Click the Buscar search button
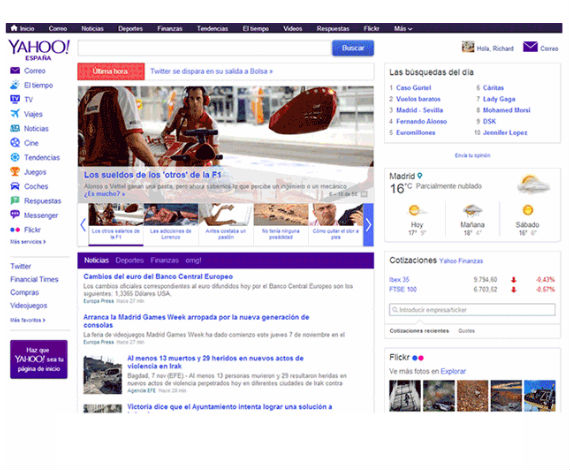570x470 pixels. (353, 48)
